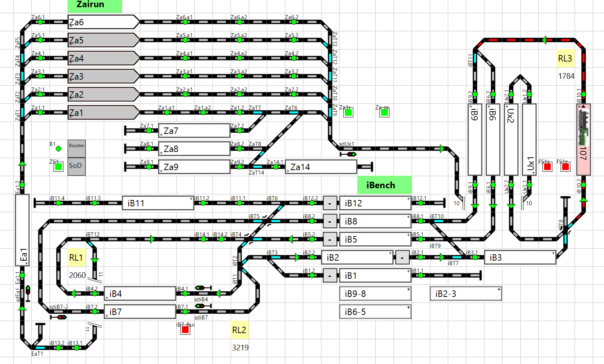Click the minus button left of iB12
This screenshot has height=364, width=604.
point(330,203)
